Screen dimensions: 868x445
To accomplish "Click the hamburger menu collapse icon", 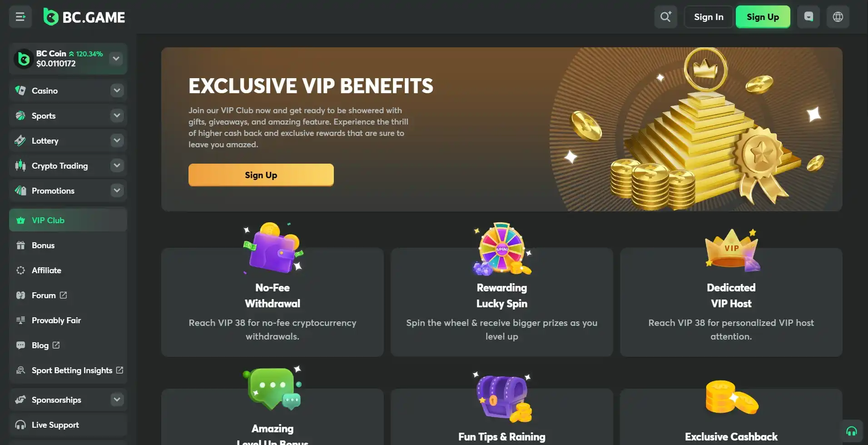I will pyautogui.click(x=20, y=17).
